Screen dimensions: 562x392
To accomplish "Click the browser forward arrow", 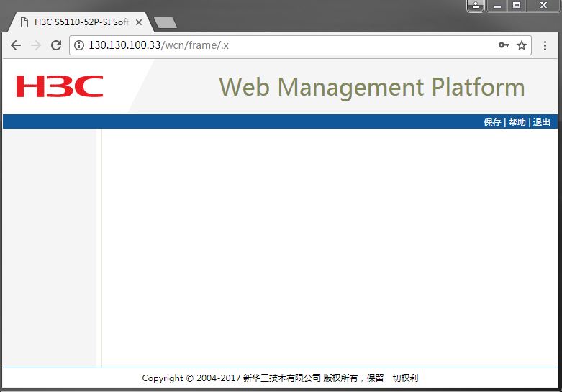I will [36, 45].
